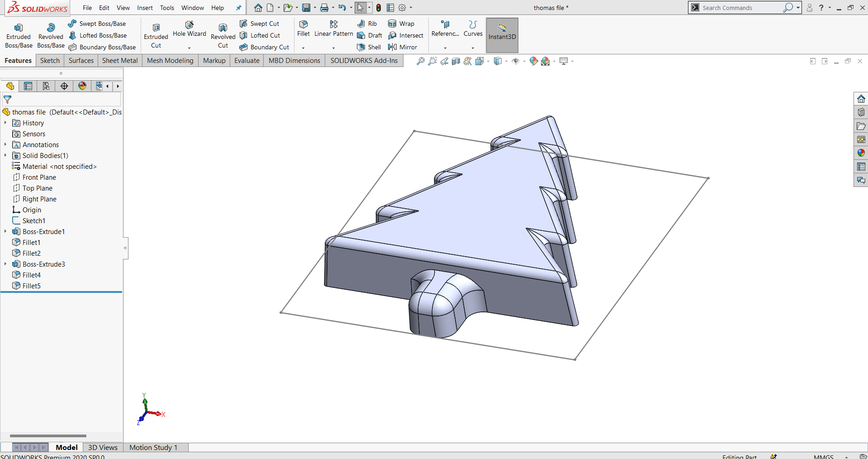This screenshot has height=459, width=868.
Task: Open the SOLIDWORKS Resources task pane
Action: tap(861, 99)
